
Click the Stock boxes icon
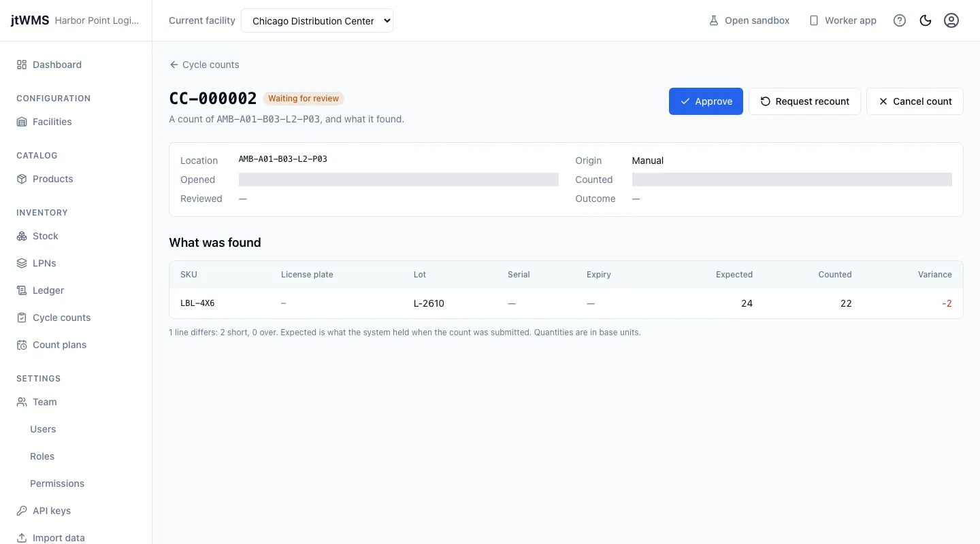(x=22, y=236)
